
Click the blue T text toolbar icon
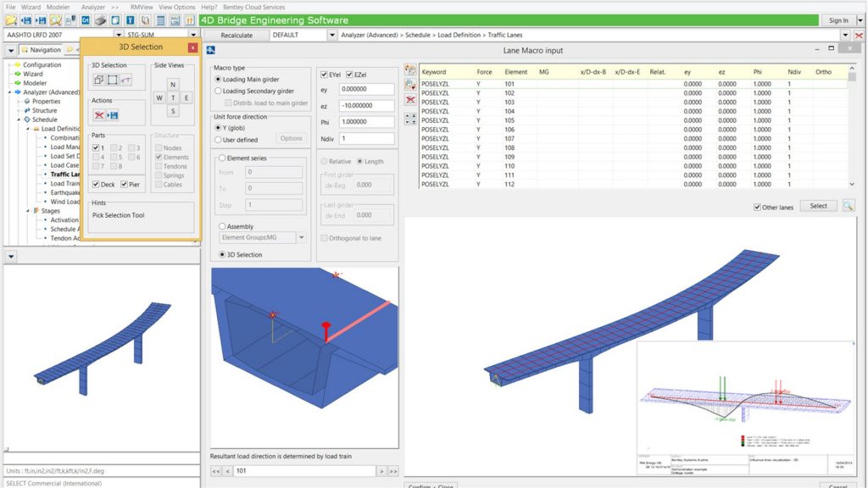(130, 20)
